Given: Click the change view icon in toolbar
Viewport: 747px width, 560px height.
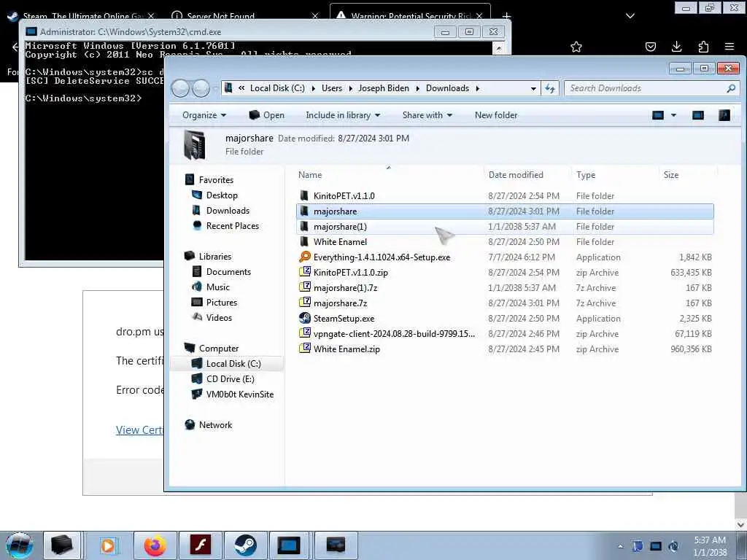Looking at the screenshot, I should tap(658, 115).
